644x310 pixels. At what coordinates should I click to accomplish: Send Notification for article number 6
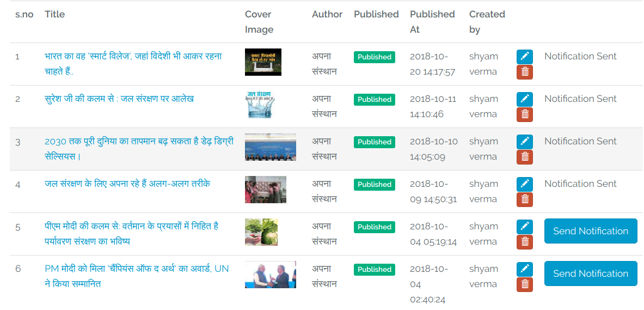[x=590, y=273]
